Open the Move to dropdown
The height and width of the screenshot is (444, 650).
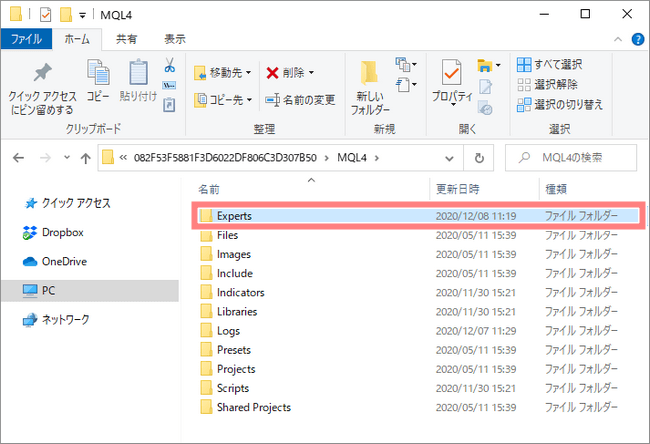pos(223,73)
